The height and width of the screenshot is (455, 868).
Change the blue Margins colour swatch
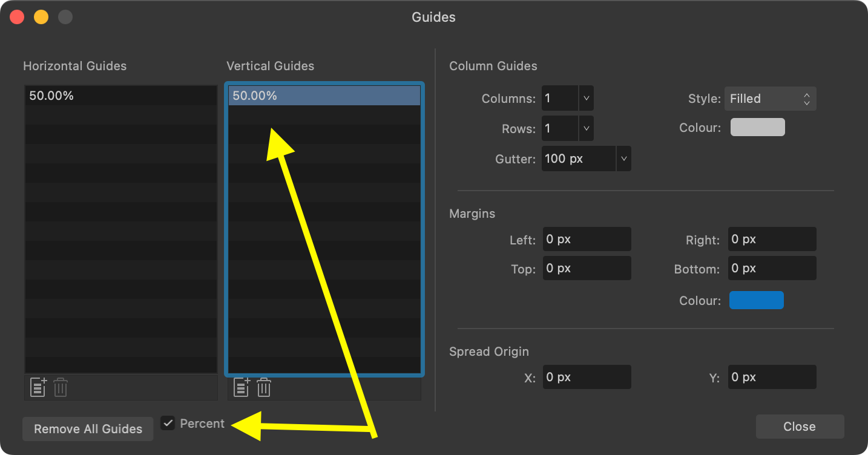pyautogui.click(x=756, y=300)
